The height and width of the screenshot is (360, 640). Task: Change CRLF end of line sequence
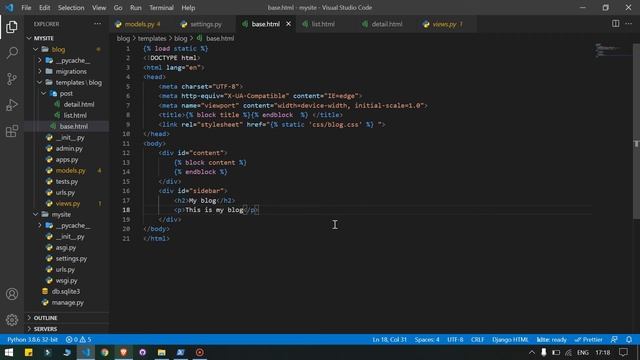pos(477,340)
